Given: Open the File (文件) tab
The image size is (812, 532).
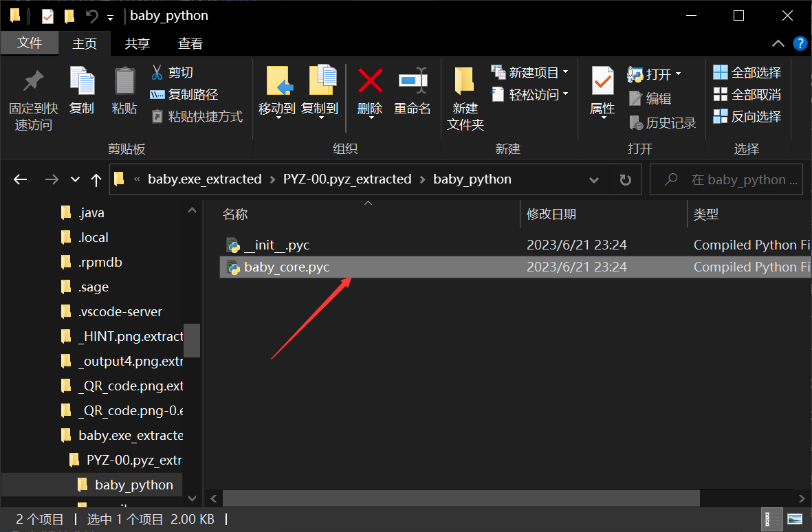Looking at the screenshot, I should pyautogui.click(x=30, y=43).
